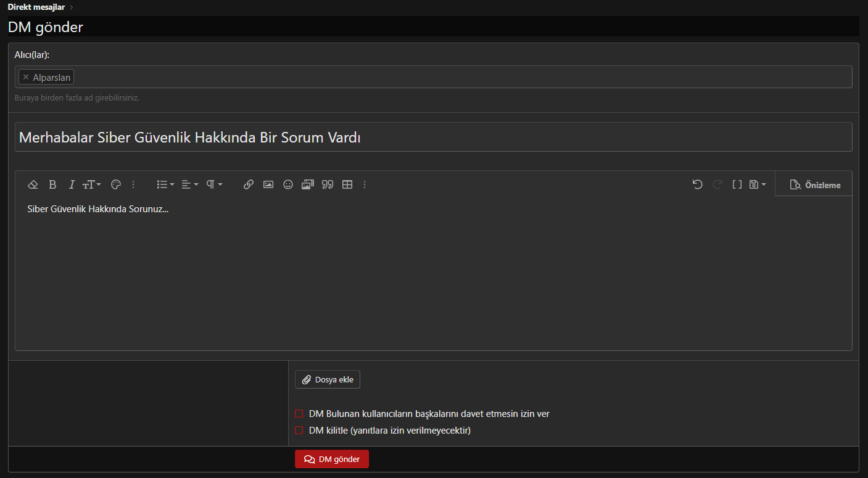Open the list type dropdown
The height and width of the screenshot is (478, 868).
(165, 184)
